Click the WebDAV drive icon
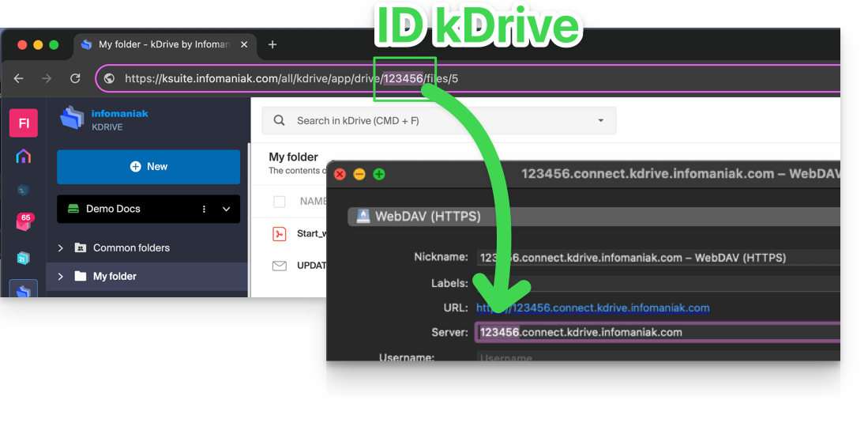868x423 pixels. pos(363,216)
